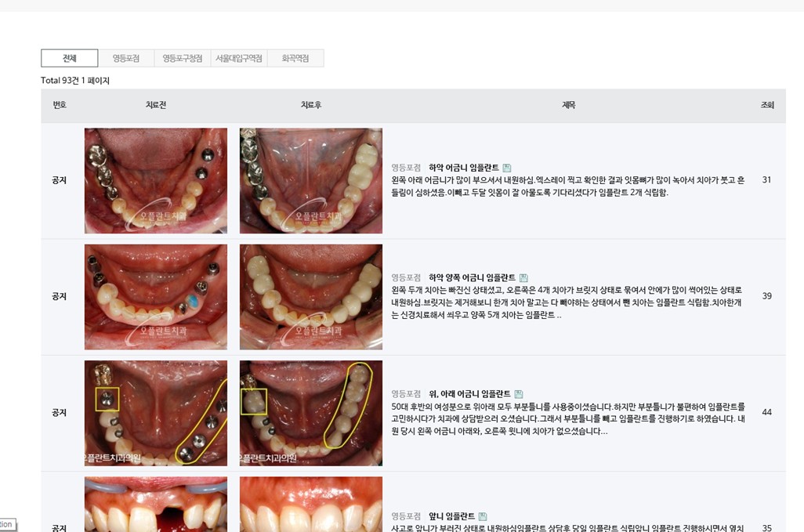The image size is (804, 532).
Task: Open before-treatment photo with yellow square marking
Action: (156, 412)
